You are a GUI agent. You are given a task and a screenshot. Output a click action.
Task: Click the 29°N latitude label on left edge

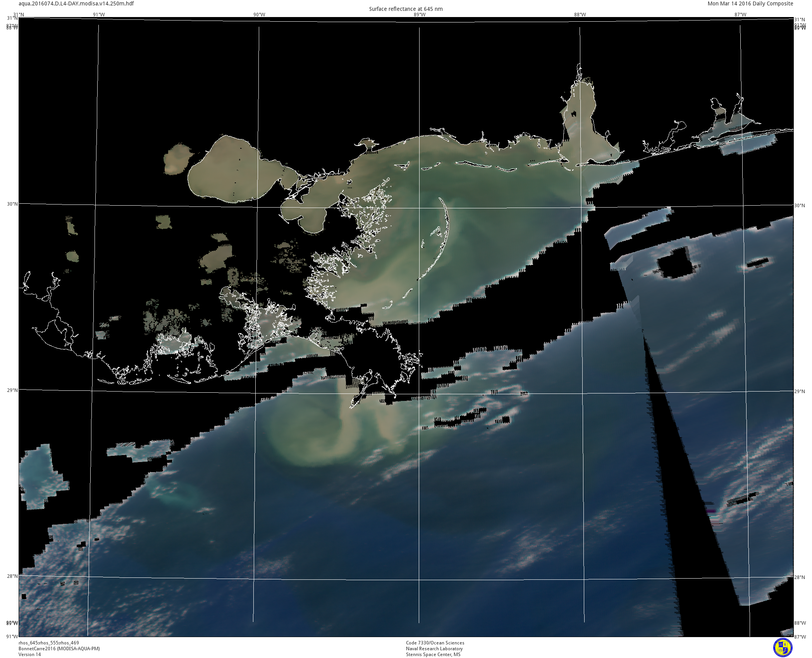[x=12, y=390]
